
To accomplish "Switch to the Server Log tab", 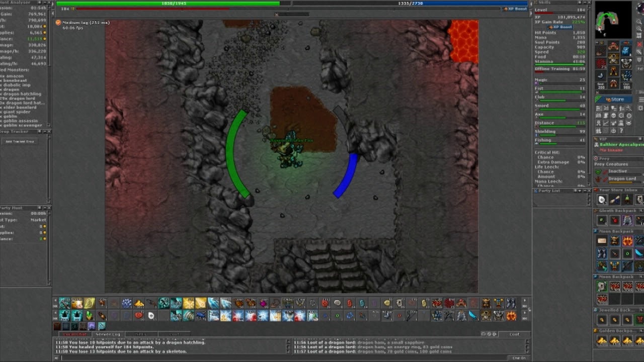I will pos(108,334).
